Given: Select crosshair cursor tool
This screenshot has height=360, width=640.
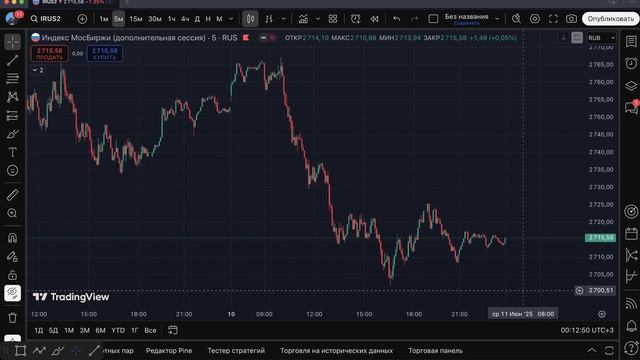Looking at the screenshot, I should [13, 42].
